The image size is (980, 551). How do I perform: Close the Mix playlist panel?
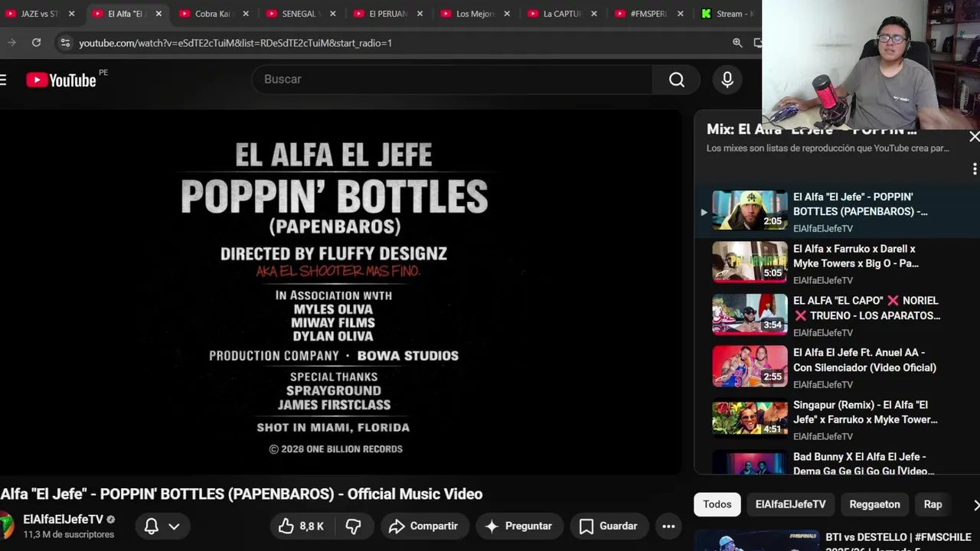click(x=974, y=137)
